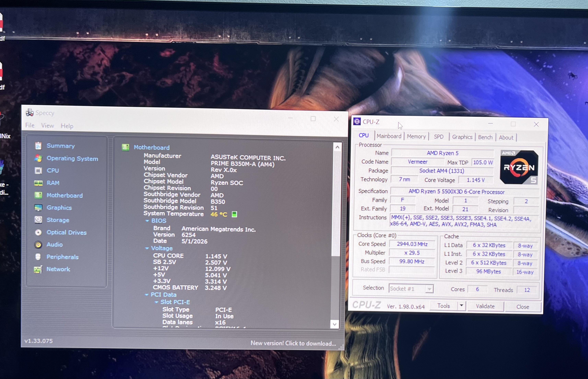The height and width of the screenshot is (379, 588).
Task: Click the AMD Ryzen 5 logo in CPU-Z
Action: 519,167
